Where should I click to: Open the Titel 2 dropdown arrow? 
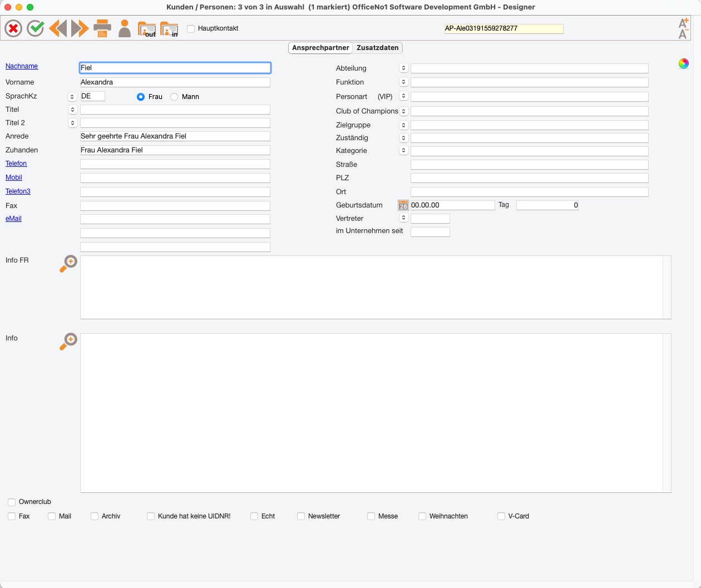point(72,123)
